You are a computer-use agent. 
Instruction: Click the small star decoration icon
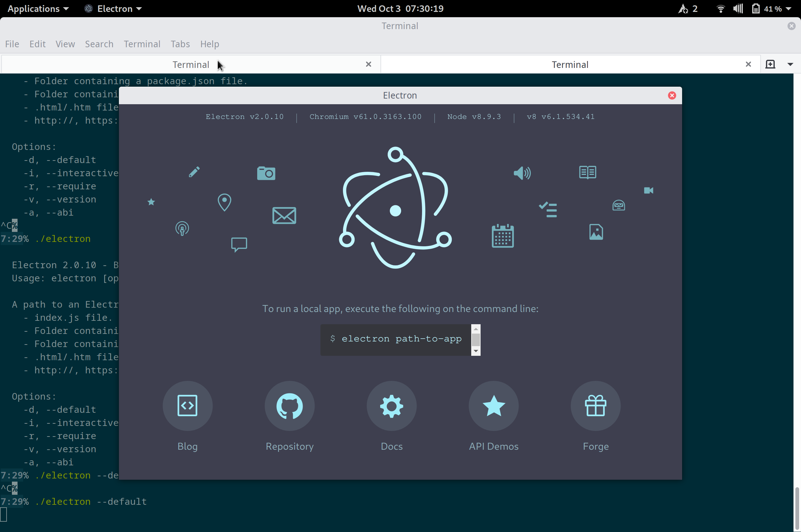click(x=151, y=202)
